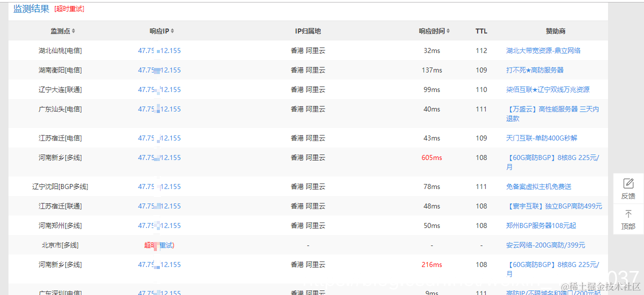Click 香港 阿里云 in 河南郑州 row
Viewport: 644px width, 295px height.
point(308,225)
